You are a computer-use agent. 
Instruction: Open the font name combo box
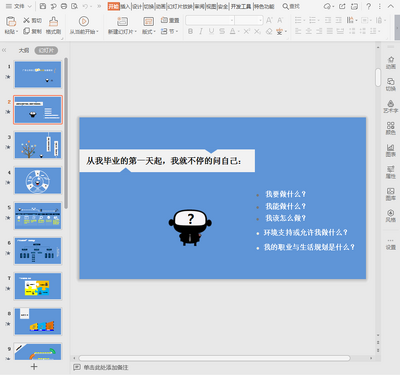[x=210, y=21]
